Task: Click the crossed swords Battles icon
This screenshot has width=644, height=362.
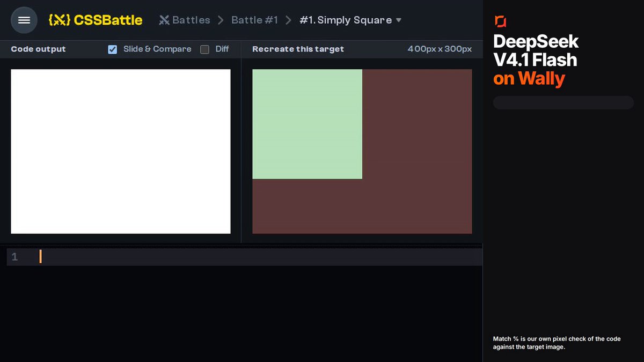Action: [x=164, y=20]
